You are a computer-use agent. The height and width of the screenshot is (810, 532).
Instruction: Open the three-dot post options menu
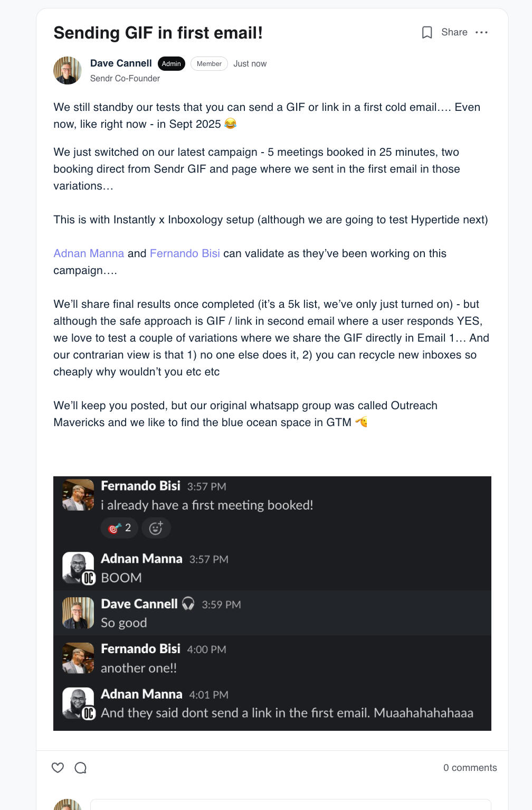pos(481,33)
